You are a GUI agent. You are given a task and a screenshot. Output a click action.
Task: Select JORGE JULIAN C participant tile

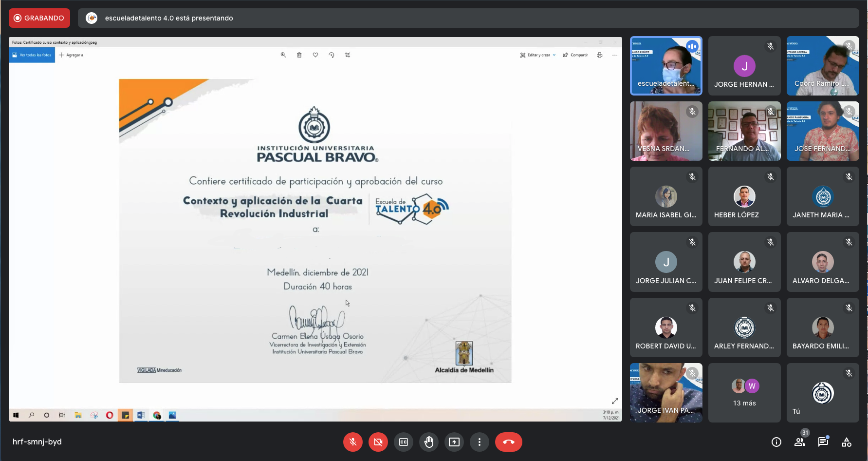666,262
